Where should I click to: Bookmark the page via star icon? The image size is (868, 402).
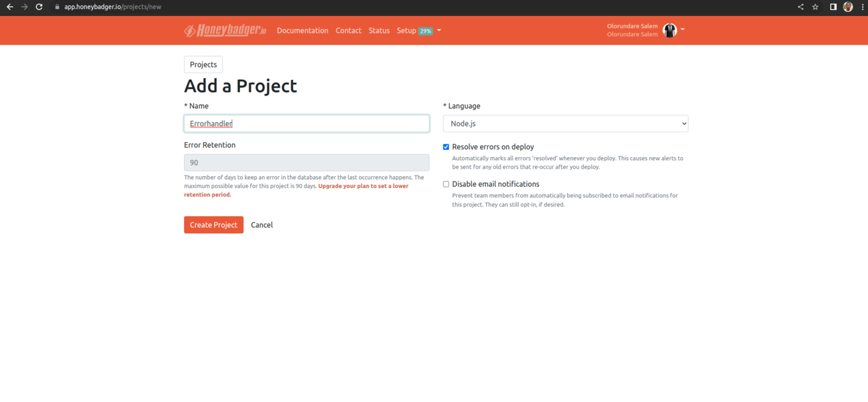coord(816,7)
